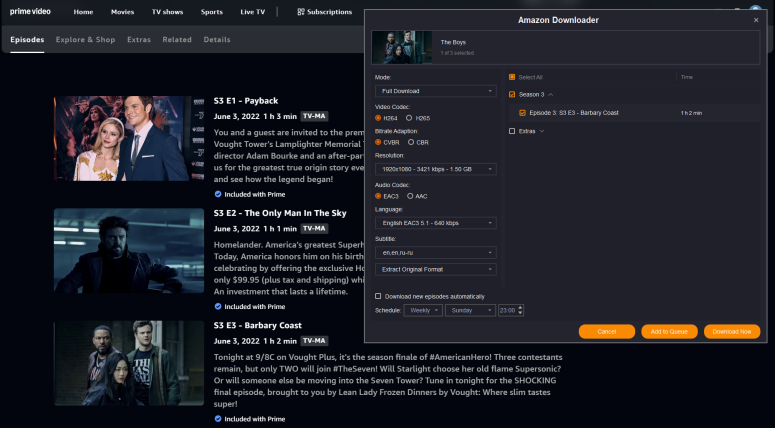Collapse the Season 3 chevron
The width and height of the screenshot is (775, 428).
tap(551, 95)
